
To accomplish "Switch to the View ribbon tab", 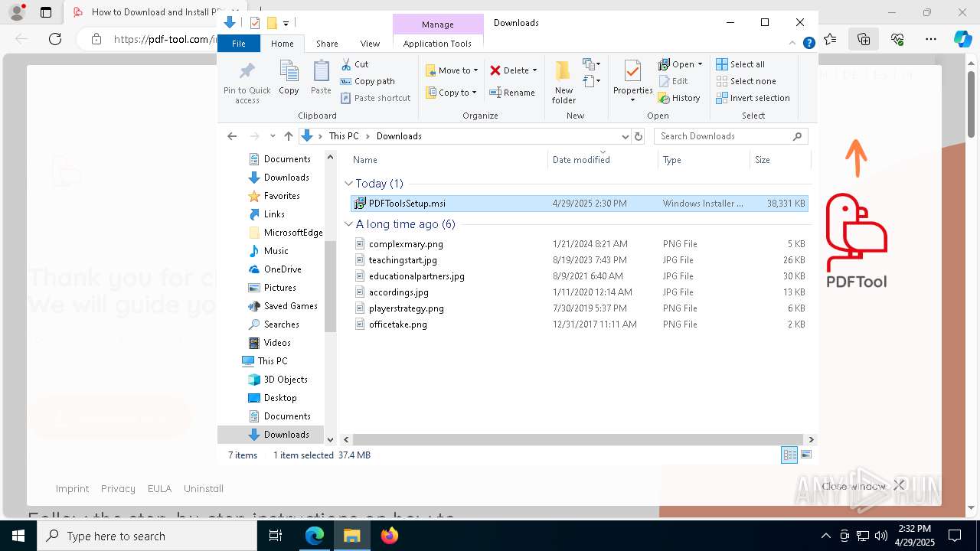I will coord(370,44).
